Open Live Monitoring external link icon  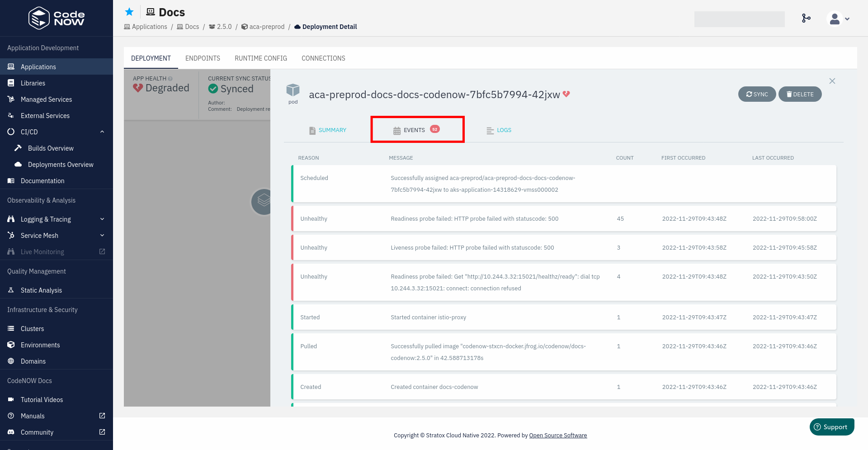(x=102, y=251)
